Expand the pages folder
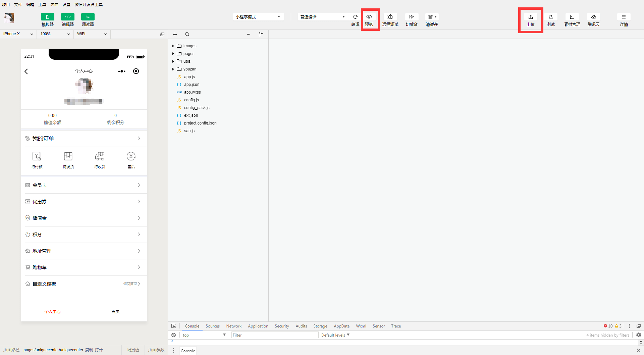This screenshot has height=355, width=644. pos(189,54)
